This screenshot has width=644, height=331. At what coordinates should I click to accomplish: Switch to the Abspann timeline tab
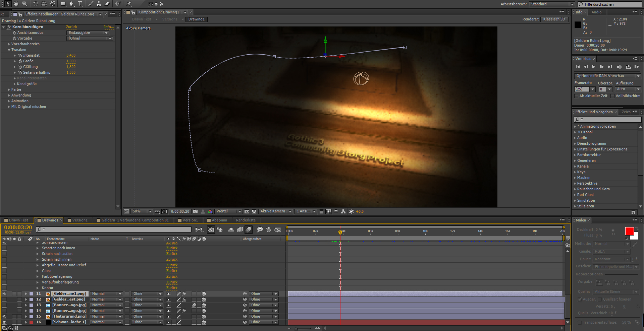(219, 220)
